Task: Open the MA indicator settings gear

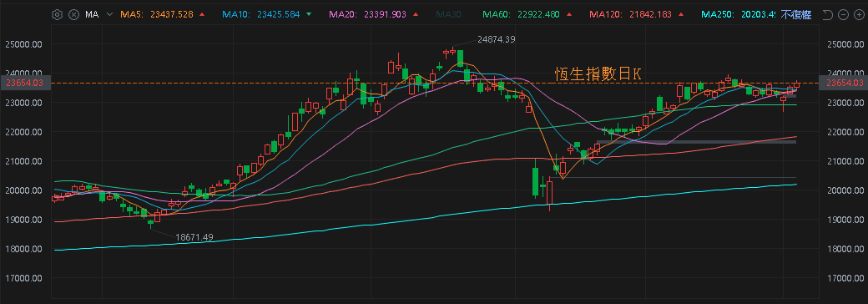Action: (57, 15)
